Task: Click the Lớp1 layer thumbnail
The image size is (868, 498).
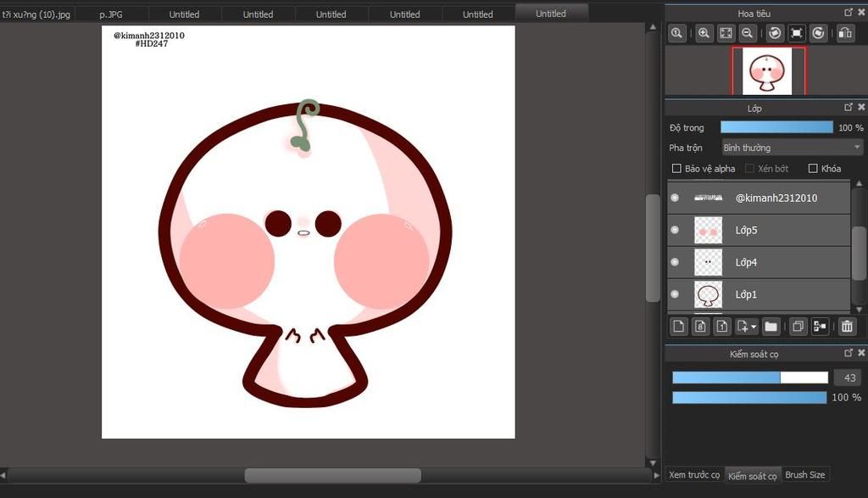Action: [x=708, y=294]
